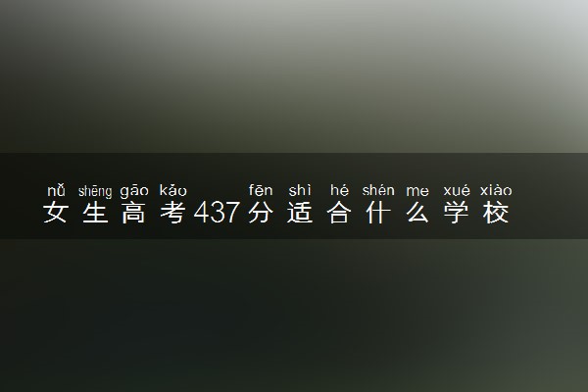Click the pinyin label shēng
The image size is (588, 392).
coord(95,192)
